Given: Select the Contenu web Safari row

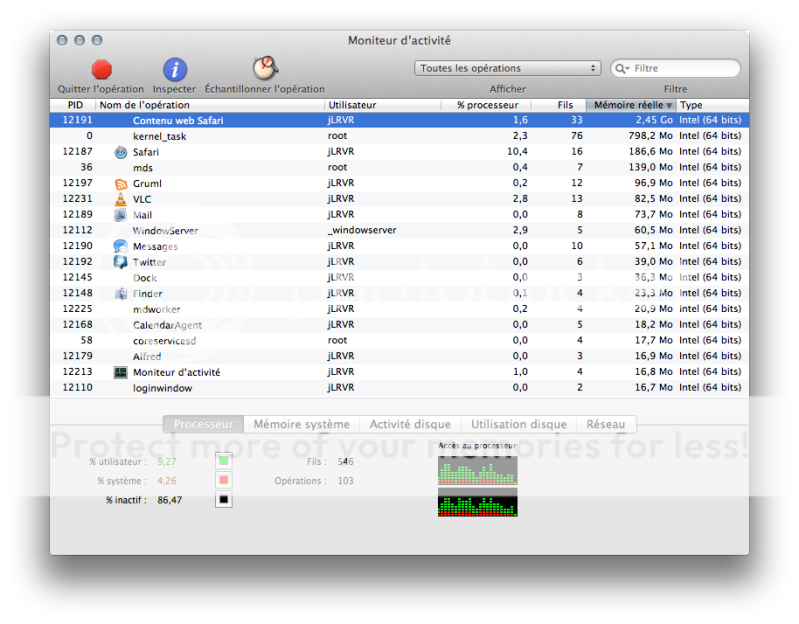Looking at the screenshot, I should pyautogui.click(x=400, y=120).
